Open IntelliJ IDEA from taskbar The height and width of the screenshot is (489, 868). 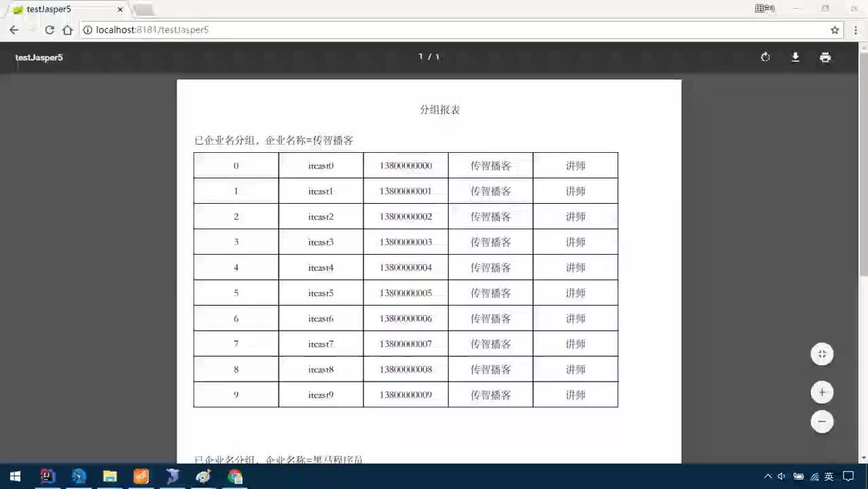[x=47, y=477]
